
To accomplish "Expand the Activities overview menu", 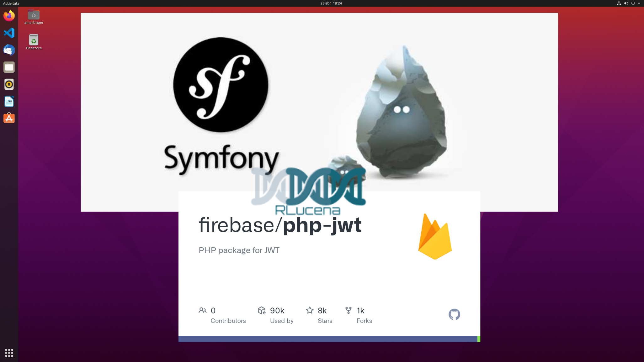I will [x=11, y=3].
